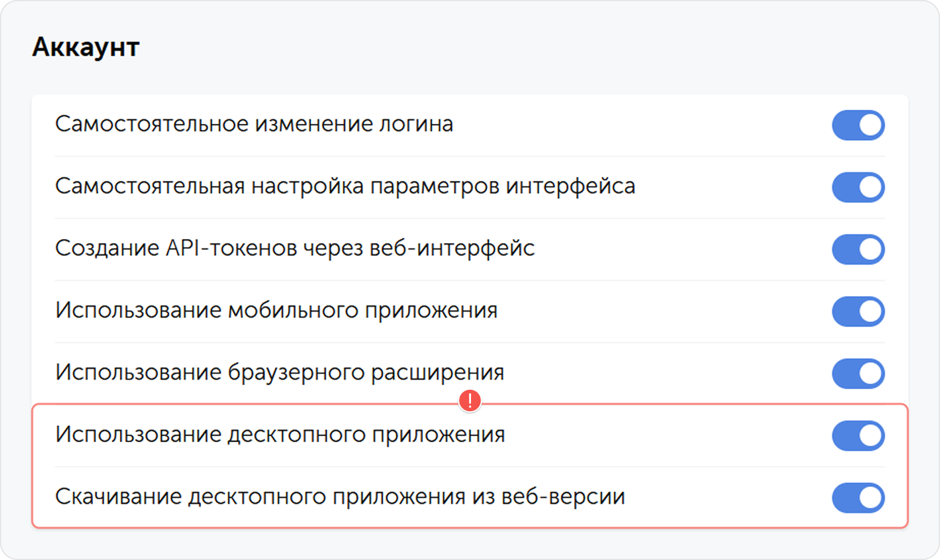Toggle "Использование мобильного приложения"
Screen dimensions: 940x560
click(x=858, y=311)
